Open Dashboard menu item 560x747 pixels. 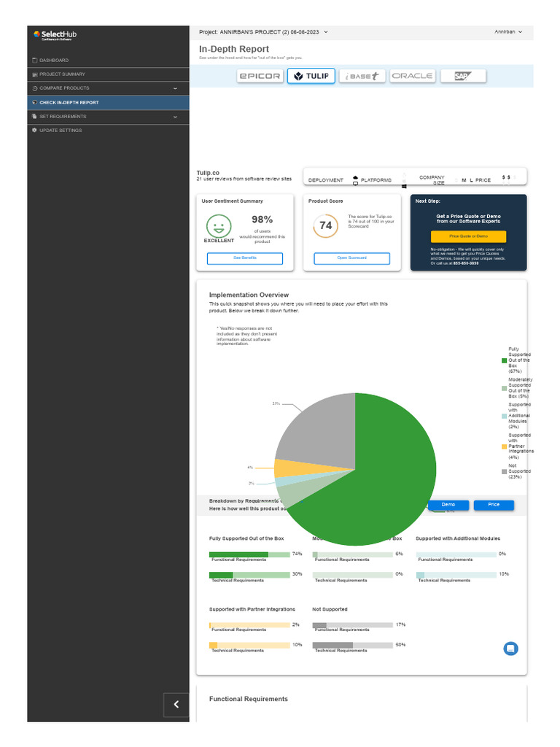click(108, 61)
